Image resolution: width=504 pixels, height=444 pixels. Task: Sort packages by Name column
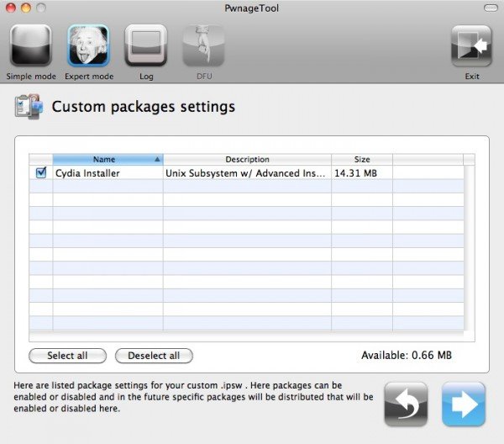coord(108,159)
